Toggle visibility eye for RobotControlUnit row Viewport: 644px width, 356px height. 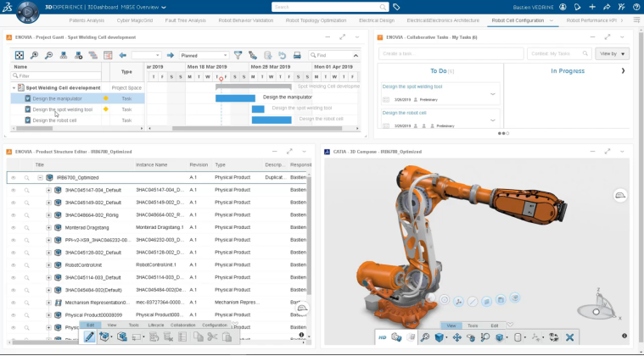click(13, 265)
